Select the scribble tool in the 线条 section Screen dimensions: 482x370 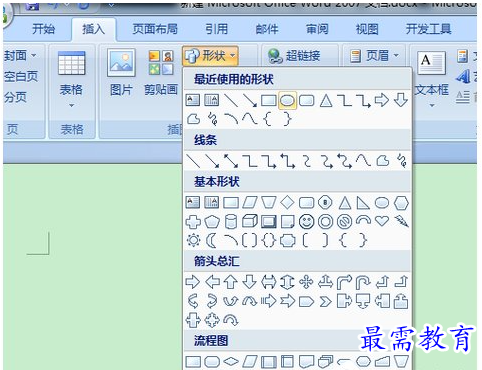point(402,161)
